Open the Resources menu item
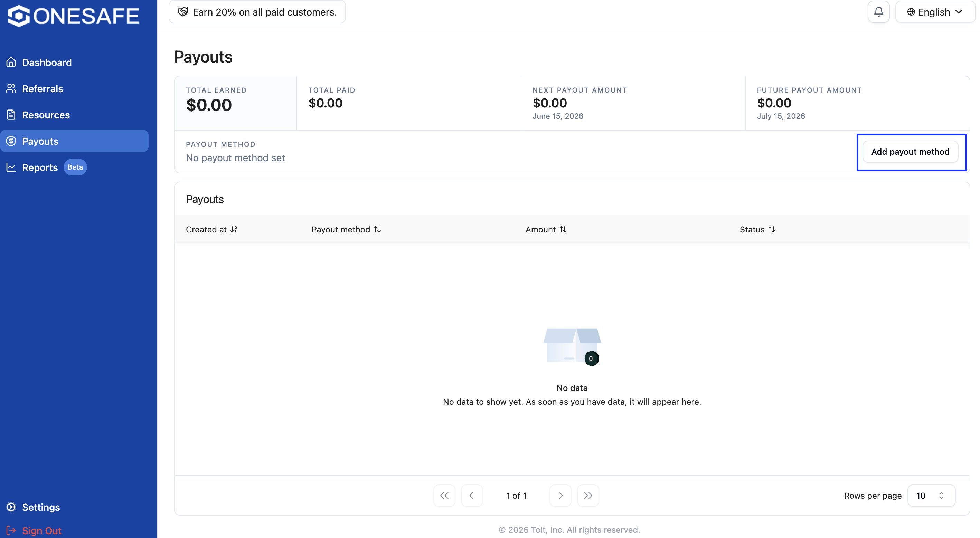This screenshot has height=538, width=980. 74,114
